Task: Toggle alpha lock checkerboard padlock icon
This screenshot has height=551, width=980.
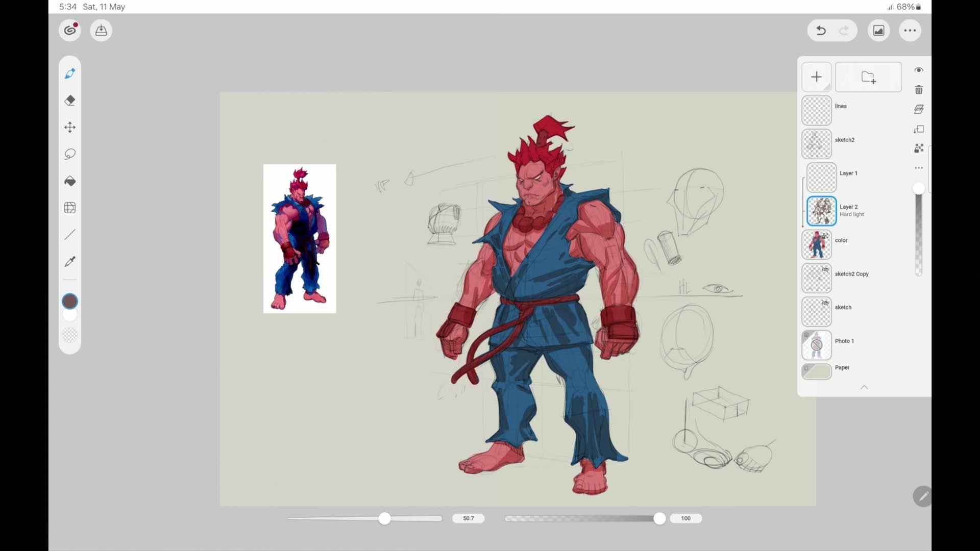Action: [x=919, y=148]
